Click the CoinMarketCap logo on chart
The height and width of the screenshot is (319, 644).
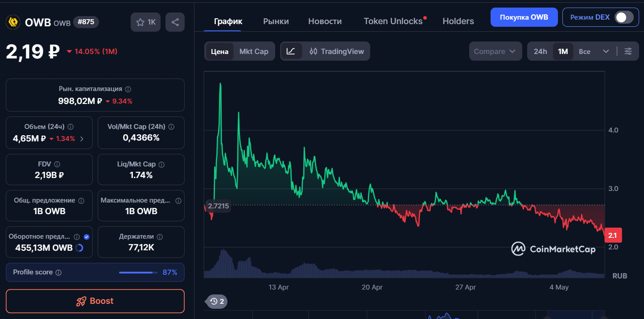click(x=553, y=249)
